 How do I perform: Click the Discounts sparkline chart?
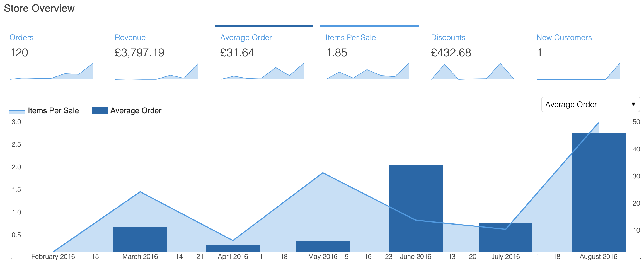pos(473,71)
